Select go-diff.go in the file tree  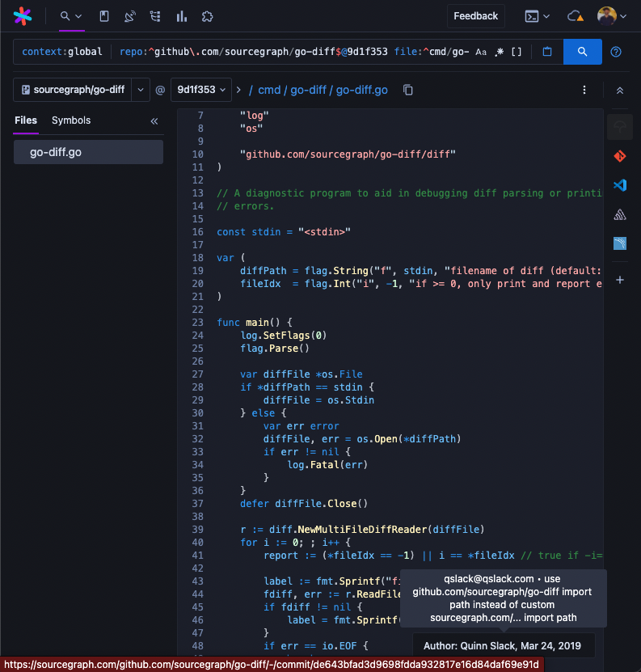(x=88, y=152)
